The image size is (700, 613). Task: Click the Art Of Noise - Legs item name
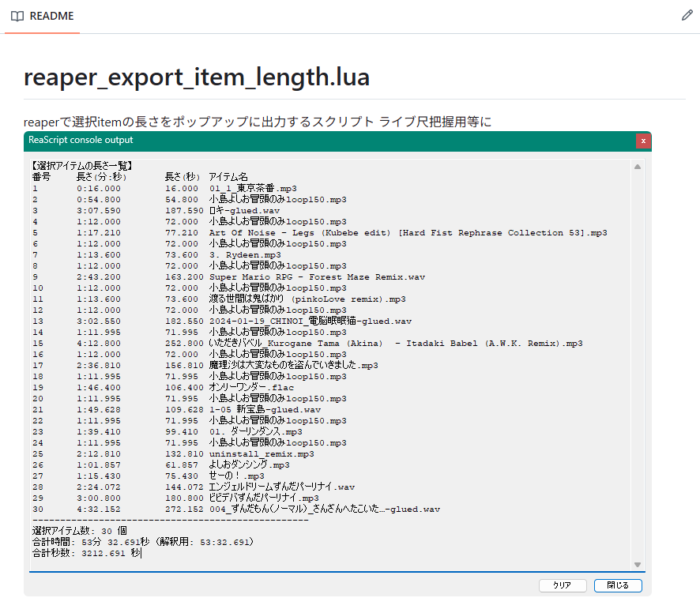coord(408,232)
